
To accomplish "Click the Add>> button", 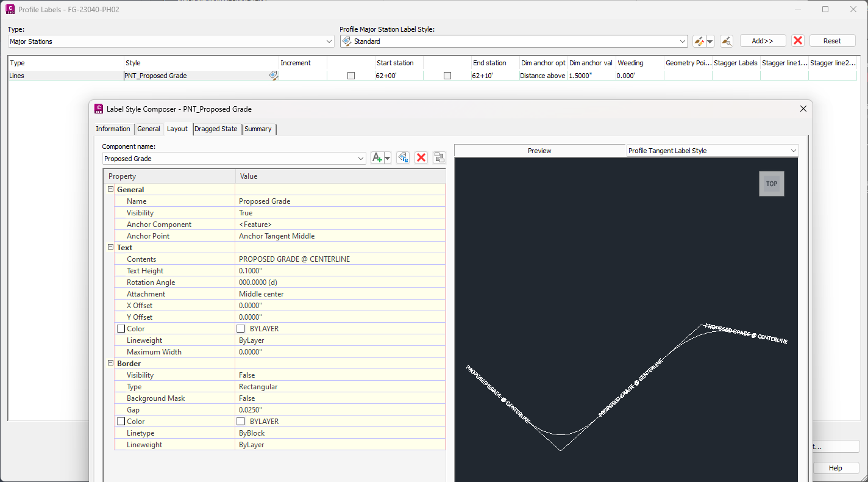I will pos(763,40).
